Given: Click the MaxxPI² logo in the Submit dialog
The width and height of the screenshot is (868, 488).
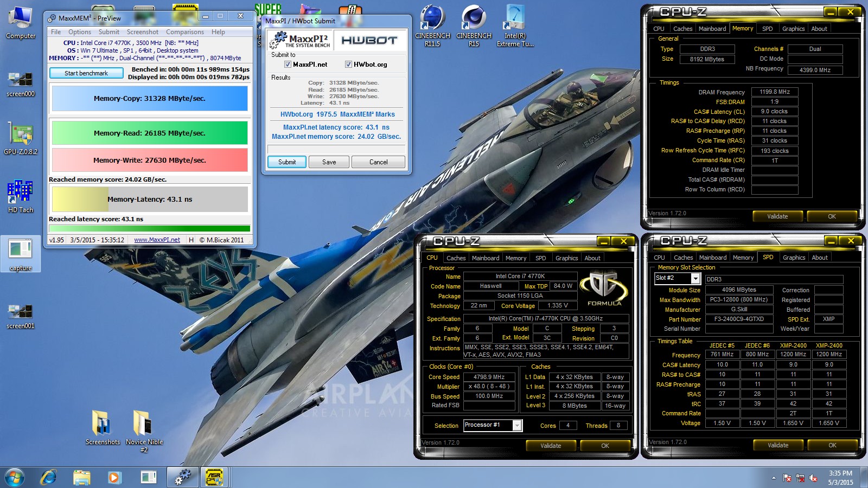Looking at the screenshot, I should click(302, 40).
